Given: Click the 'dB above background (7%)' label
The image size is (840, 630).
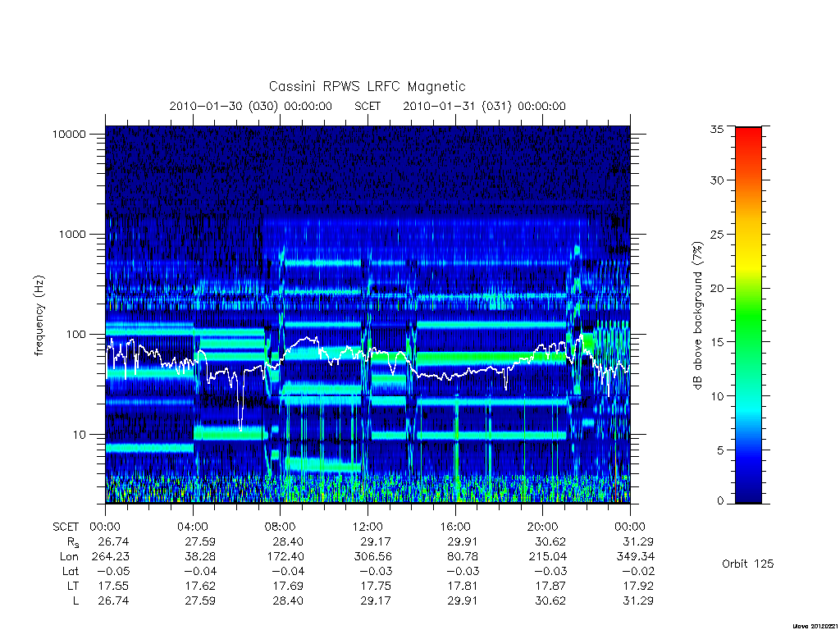Looking at the screenshot, I should [697, 316].
